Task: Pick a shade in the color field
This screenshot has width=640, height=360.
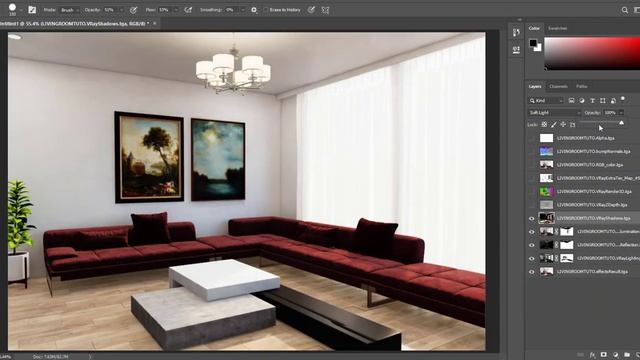Action: 592,53
